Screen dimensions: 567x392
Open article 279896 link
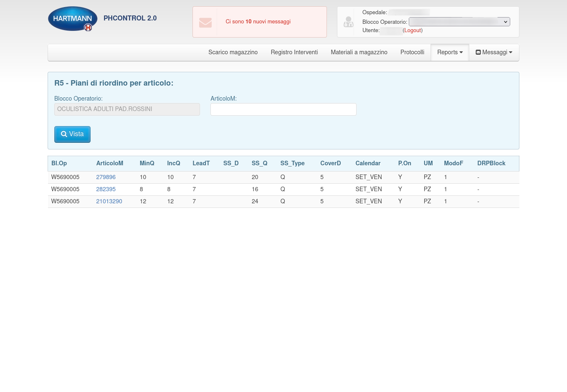pyautogui.click(x=106, y=177)
